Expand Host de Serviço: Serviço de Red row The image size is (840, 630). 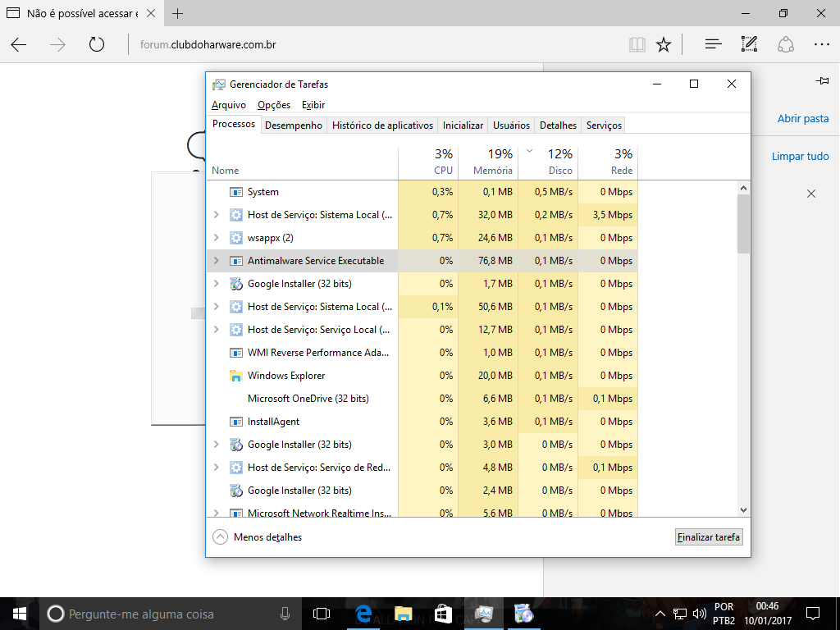[x=217, y=468]
